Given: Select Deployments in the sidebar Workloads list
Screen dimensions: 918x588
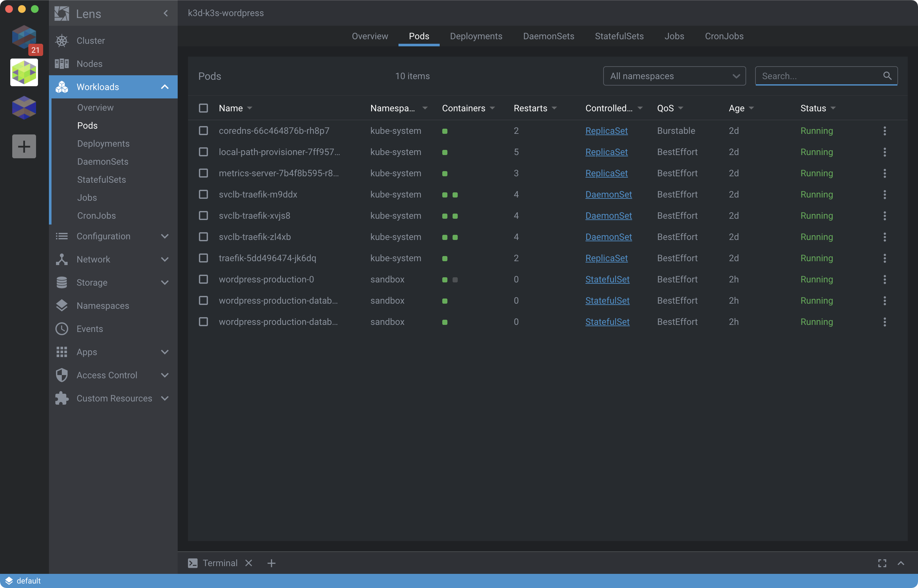Looking at the screenshot, I should (x=103, y=143).
